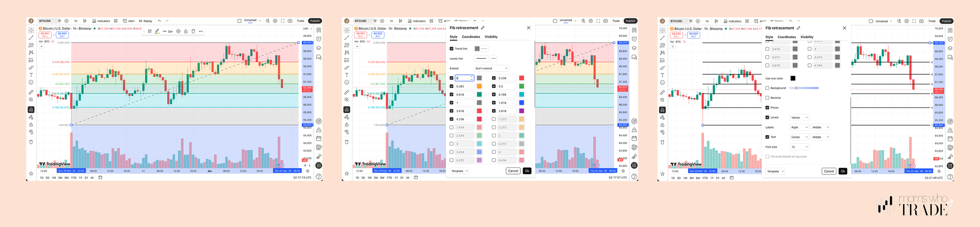This screenshot has width=980, height=227.
Task: Select the Text tool in leftmost chart sidebar
Action: 31,75
